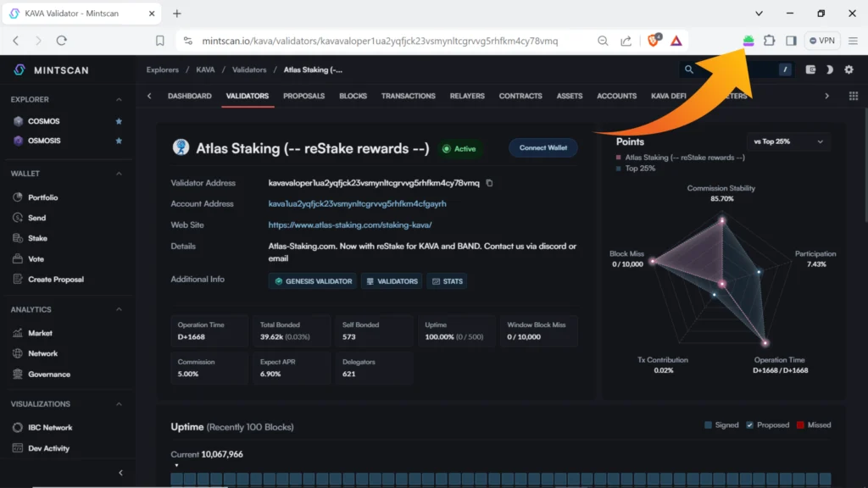This screenshot has height=488, width=868.
Task: Open the 'vs Top 25%' dropdown
Action: tap(787, 141)
